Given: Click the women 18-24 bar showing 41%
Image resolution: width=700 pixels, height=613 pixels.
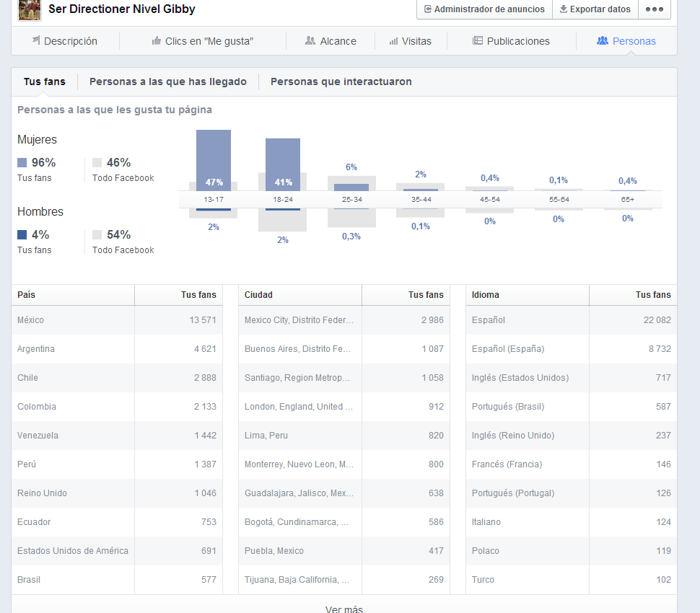Looking at the screenshot, I should click(283, 164).
